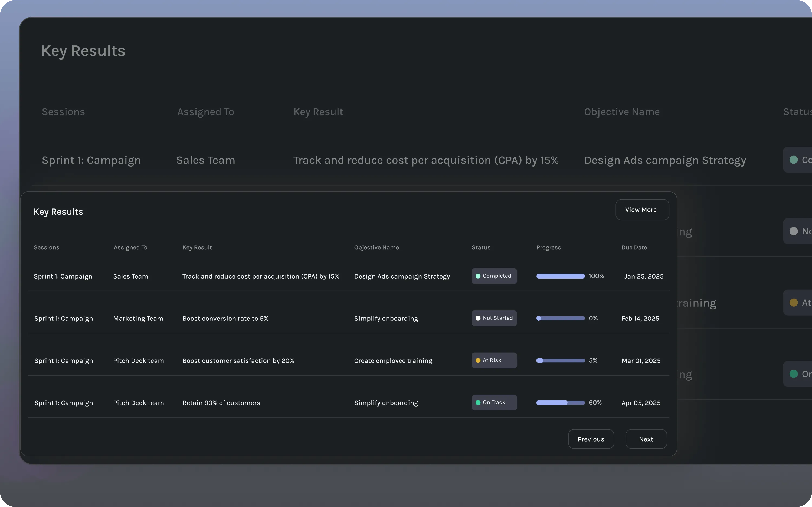
Task: Click the Completed status badge
Action: coord(494,276)
